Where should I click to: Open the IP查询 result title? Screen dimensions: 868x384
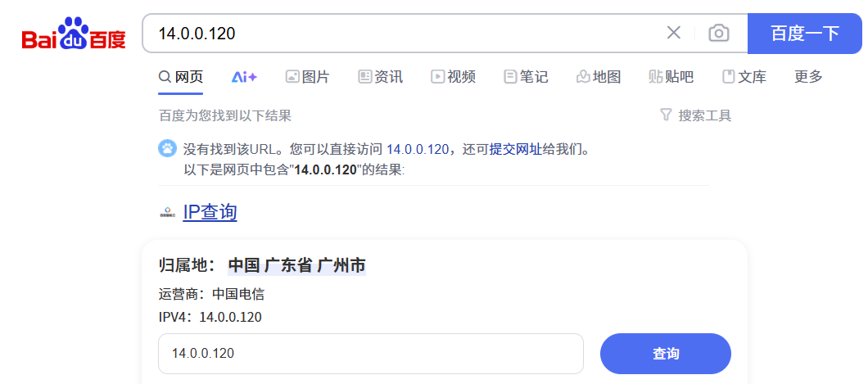[x=210, y=212]
